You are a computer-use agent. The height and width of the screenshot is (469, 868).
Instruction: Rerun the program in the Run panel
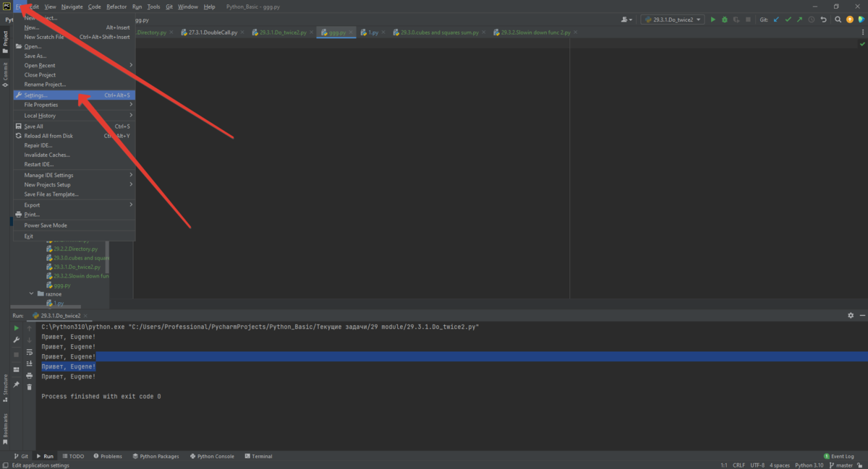click(16, 328)
